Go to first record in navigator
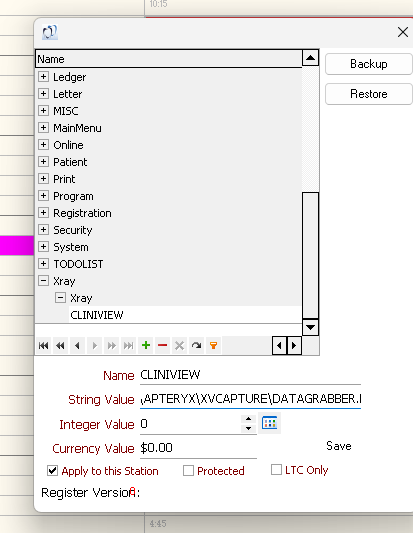This screenshot has width=413, height=533. click(44, 346)
